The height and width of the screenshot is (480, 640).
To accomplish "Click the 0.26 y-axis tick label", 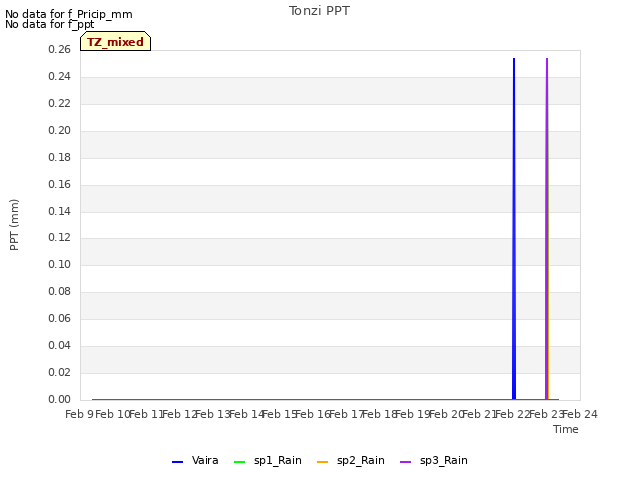I will [59, 49].
